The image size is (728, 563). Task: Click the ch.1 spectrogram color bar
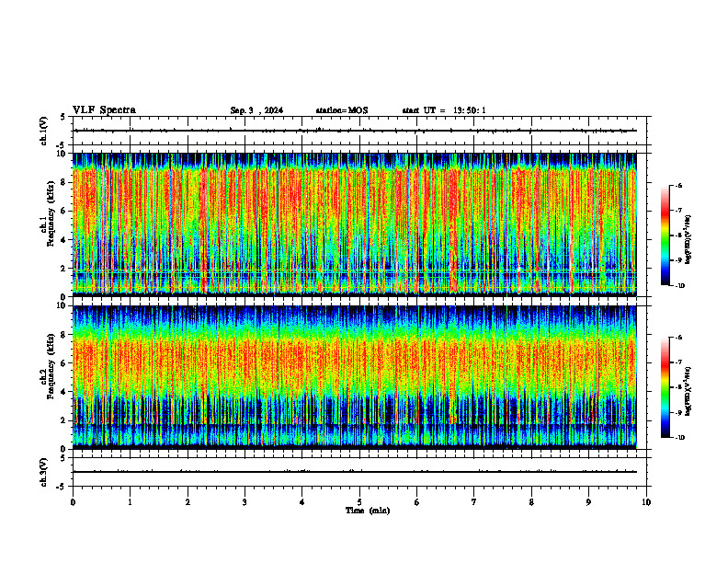coord(665,236)
